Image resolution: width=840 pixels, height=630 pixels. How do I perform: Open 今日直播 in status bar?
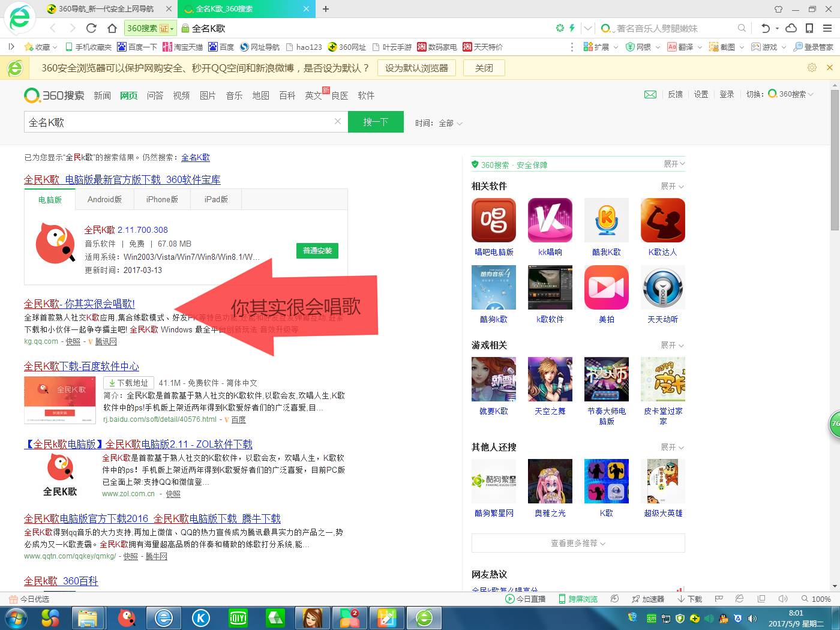point(526,599)
